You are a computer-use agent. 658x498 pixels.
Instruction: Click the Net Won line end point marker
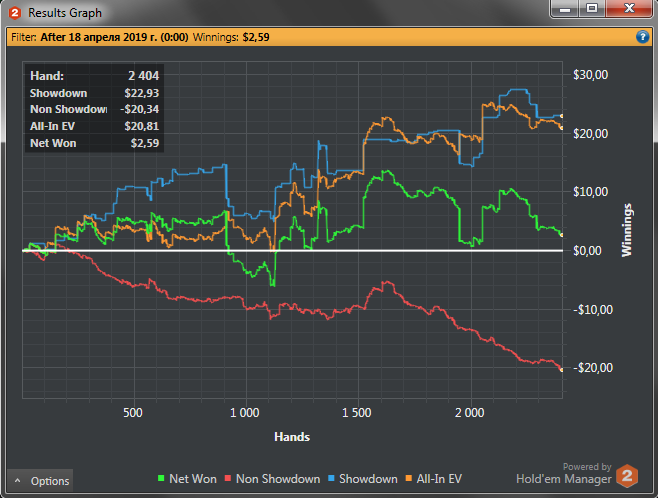click(x=562, y=235)
